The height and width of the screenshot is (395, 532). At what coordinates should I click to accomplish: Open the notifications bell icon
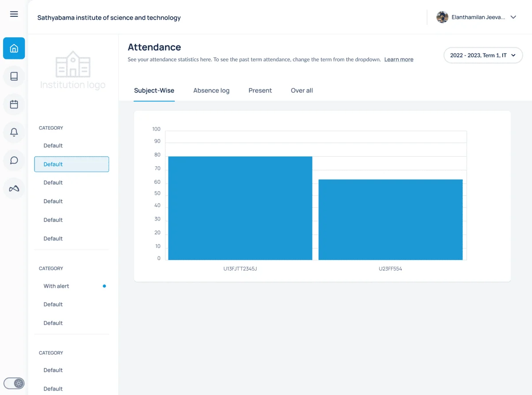coord(14,132)
